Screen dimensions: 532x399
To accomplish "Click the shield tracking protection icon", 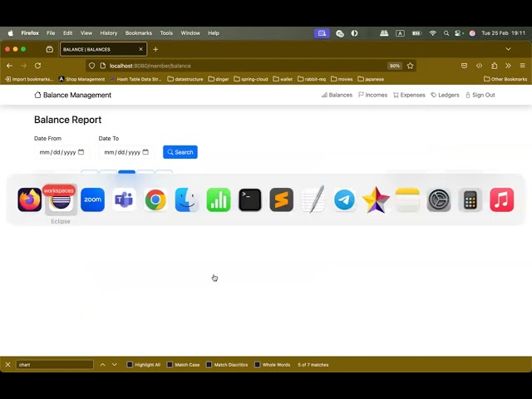I will coord(91,66).
